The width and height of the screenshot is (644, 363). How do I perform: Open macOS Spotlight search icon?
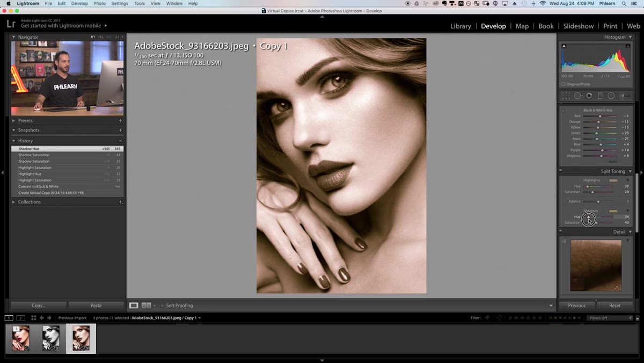pyautogui.click(x=624, y=3)
